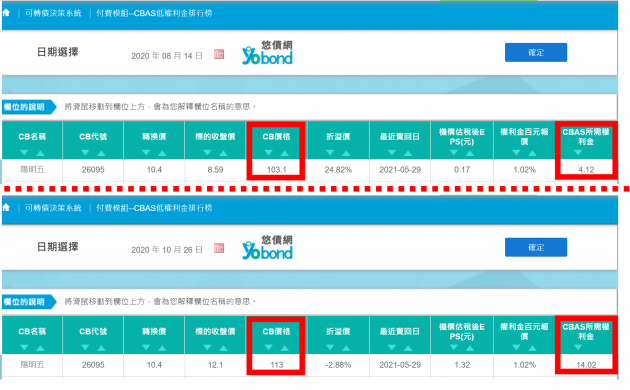Open 可轉債決策系統 link in the 08月14日 panel
This screenshot has width=630, height=390.
point(53,13)
